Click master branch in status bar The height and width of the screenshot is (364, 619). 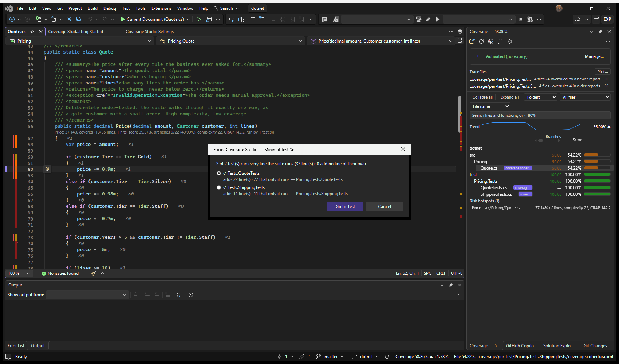tap(331, 357)
